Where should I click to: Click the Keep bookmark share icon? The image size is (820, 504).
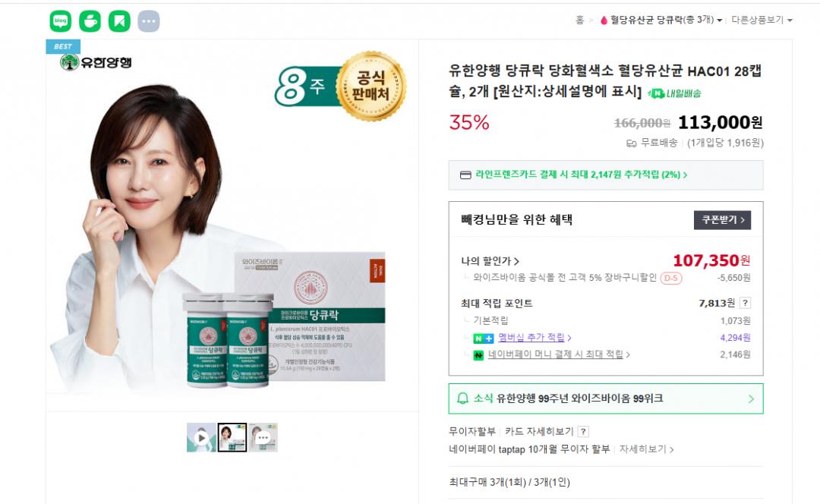tap(119, 21)
